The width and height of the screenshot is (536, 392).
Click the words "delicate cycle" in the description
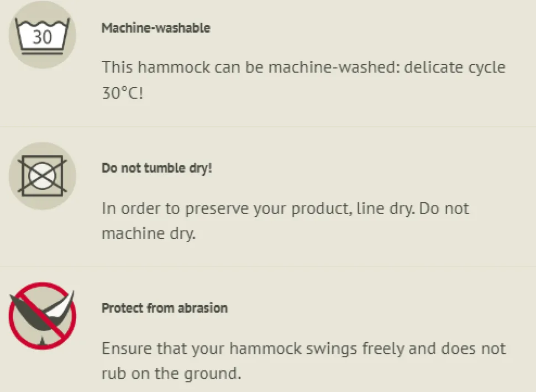tap(454, 68)
